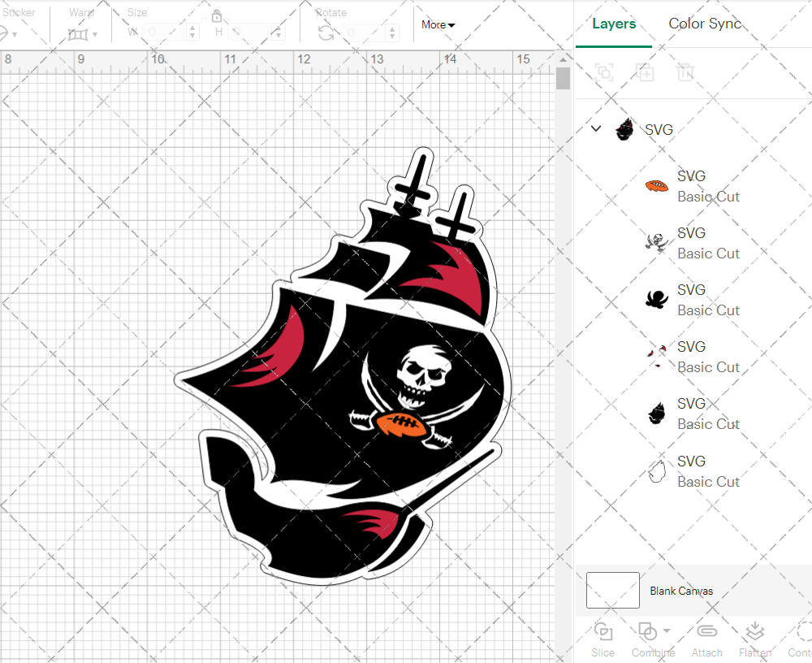Open the Warp dropdown
812x663 pixels.
coord(82,34)
